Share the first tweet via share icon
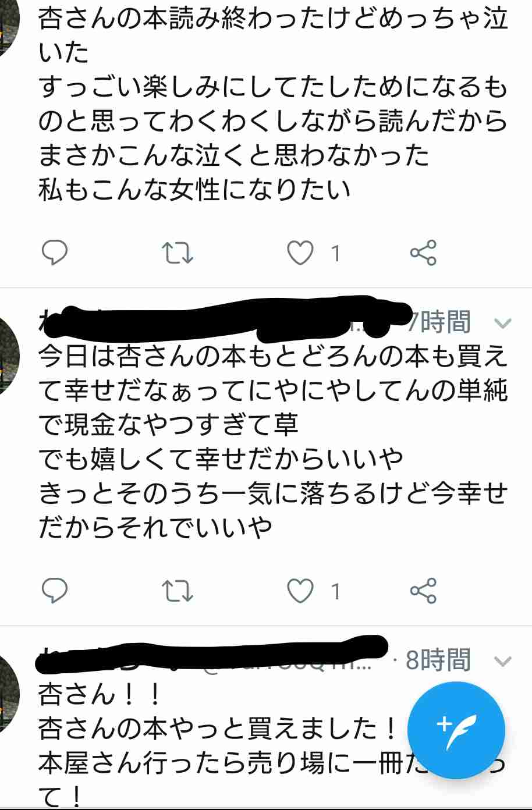Screen dimensions: 532x810 click(x=423, y=253)
